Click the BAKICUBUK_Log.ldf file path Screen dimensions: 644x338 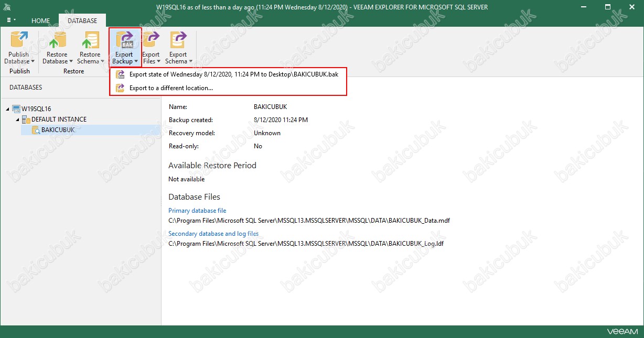[306, 244]
